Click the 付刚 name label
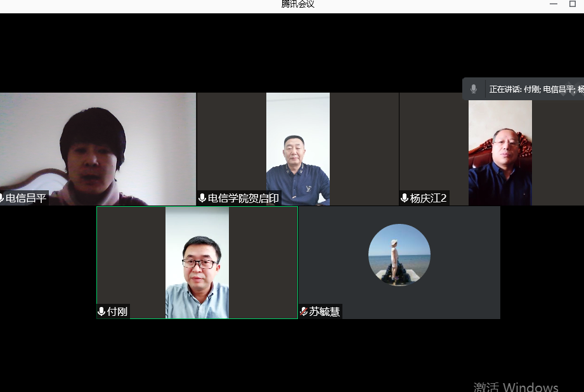 coord(117,311)
